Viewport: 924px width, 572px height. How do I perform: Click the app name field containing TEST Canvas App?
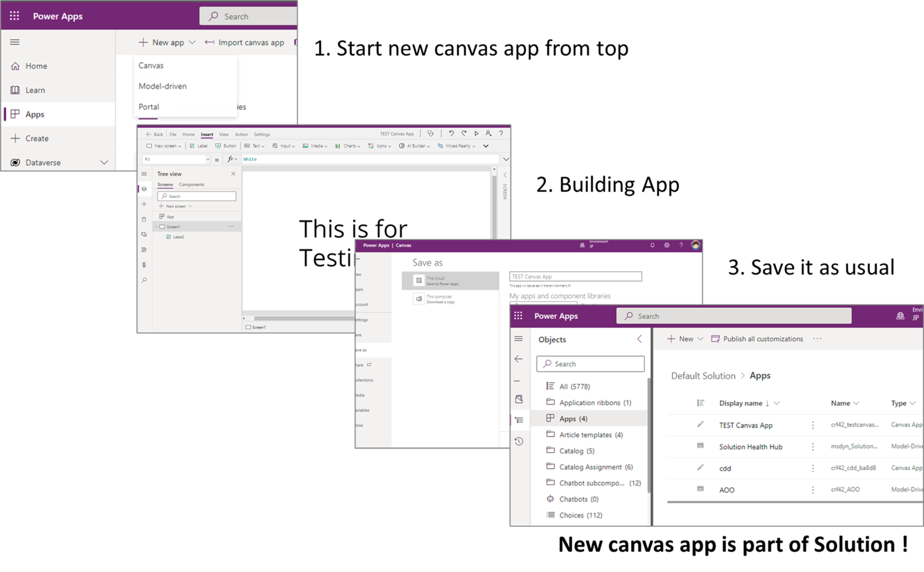[575, 277]
